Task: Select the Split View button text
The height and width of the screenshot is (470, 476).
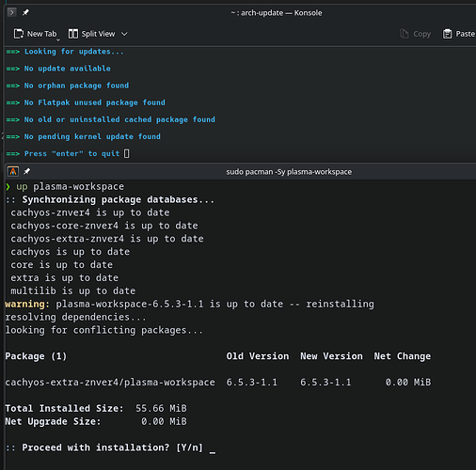Action: pos(98,34)
